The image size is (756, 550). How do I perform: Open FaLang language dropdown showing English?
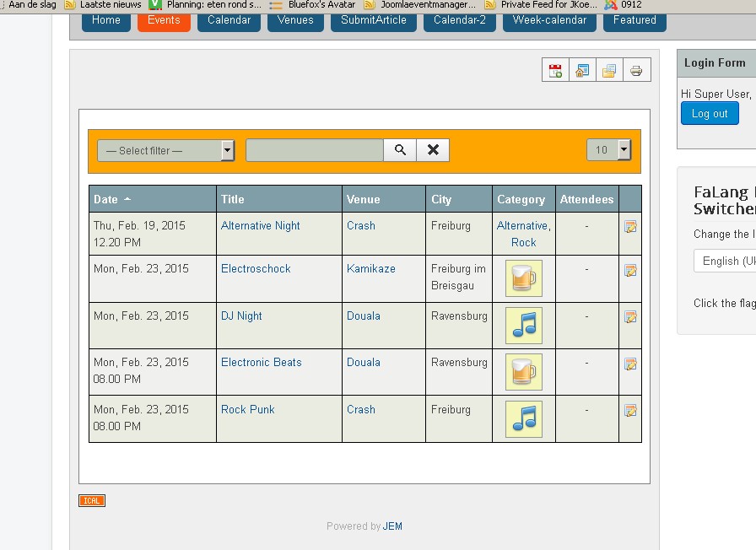[x=725, y=261]
